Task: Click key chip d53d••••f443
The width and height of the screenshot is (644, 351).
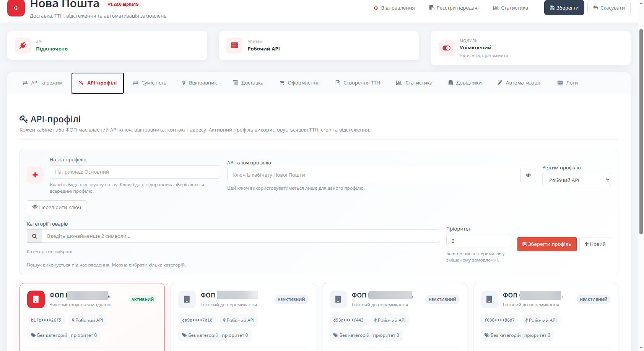Action: click(x=348, y=320)
